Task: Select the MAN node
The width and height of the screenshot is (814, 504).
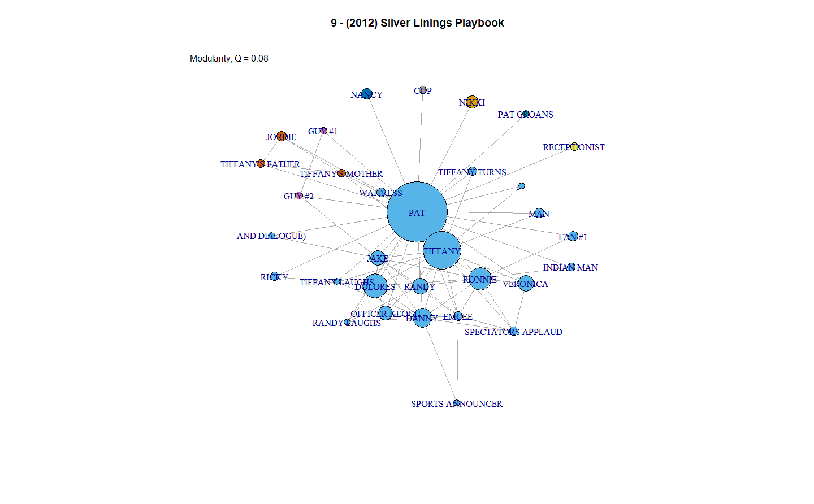Action: click(539, 213)
